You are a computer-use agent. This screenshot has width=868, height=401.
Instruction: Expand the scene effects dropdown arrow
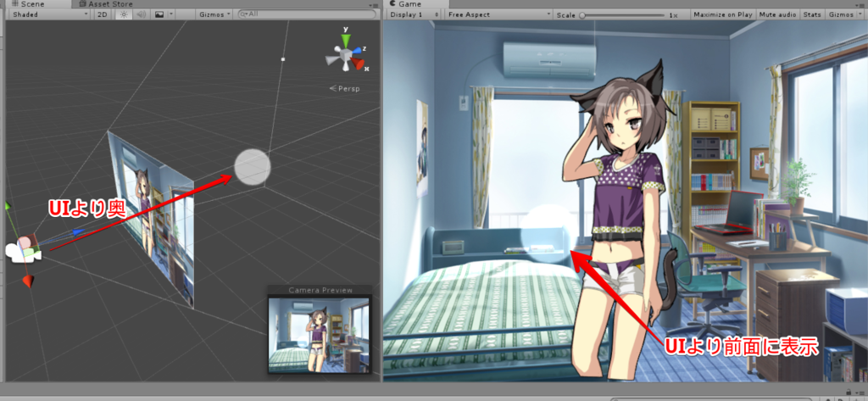171,14
